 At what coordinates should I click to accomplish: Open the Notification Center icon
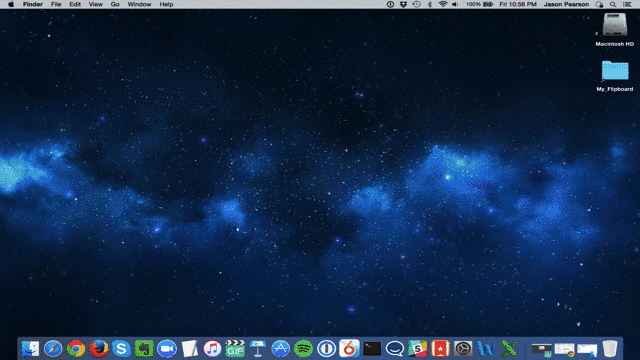click(x=628, y=4)
